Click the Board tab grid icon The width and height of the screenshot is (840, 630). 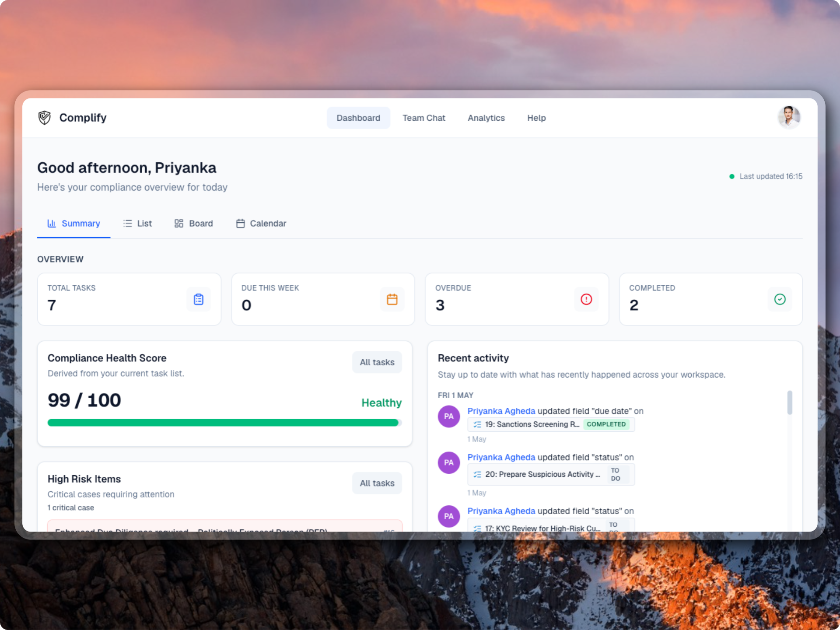179,224
